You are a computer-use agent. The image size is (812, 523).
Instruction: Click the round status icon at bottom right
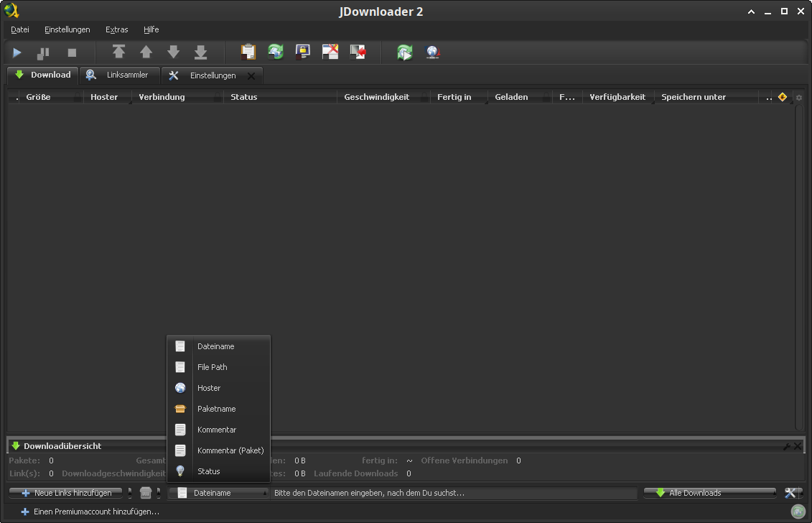798,512
